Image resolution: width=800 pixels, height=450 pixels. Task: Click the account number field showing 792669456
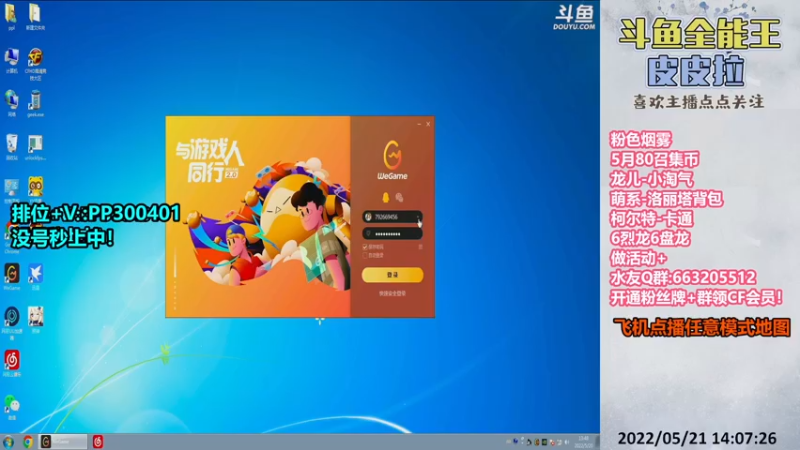point(392,217)
